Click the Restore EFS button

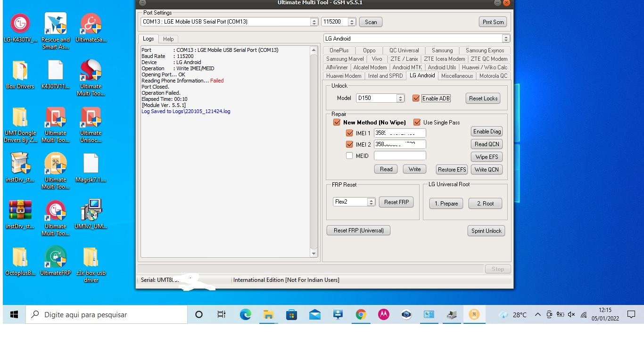click(452, 170)
